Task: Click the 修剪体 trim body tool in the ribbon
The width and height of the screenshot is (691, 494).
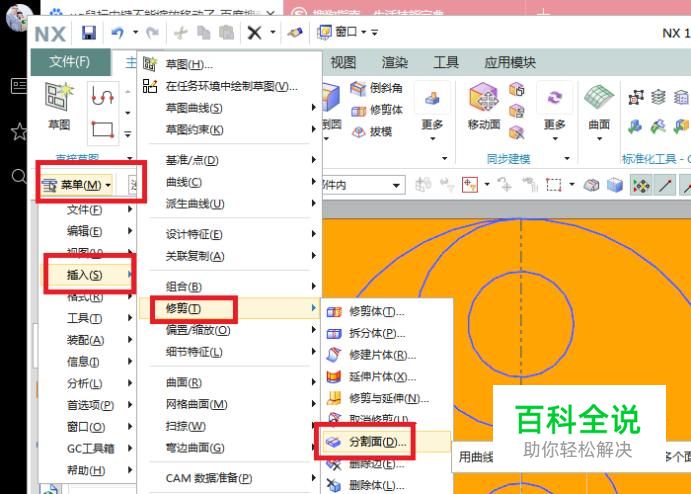Action: [377, 110]
